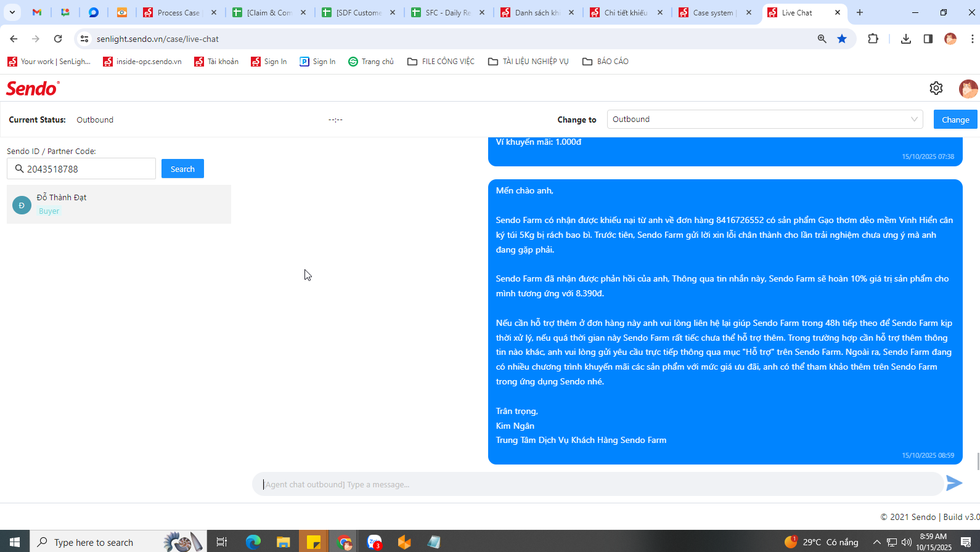Open Zalo app on taskbar
The width and height of the screenshot is (980, 552).
tap(375, 542)
